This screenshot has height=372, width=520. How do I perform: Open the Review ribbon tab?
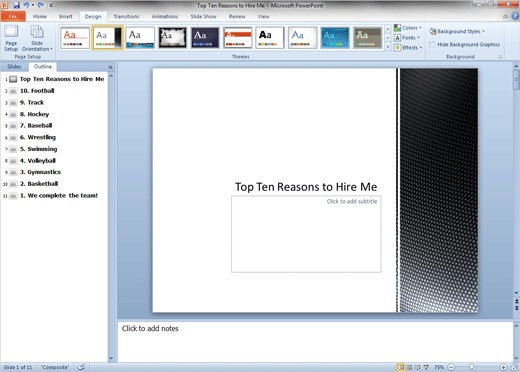pos(237,16)
